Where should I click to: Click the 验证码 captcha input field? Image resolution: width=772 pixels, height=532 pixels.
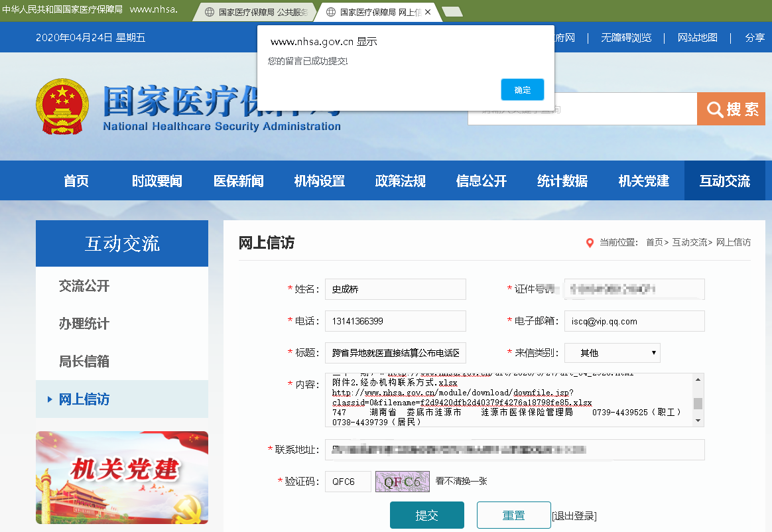(348, 482)
